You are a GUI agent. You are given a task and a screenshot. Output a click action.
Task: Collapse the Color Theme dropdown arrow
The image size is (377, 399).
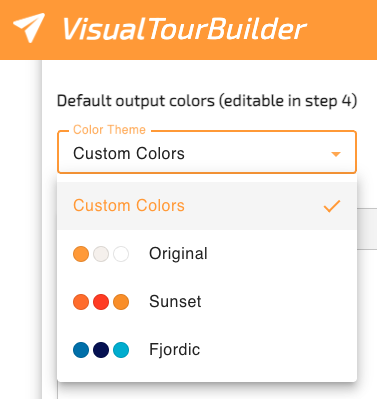[x=336, y=154]
